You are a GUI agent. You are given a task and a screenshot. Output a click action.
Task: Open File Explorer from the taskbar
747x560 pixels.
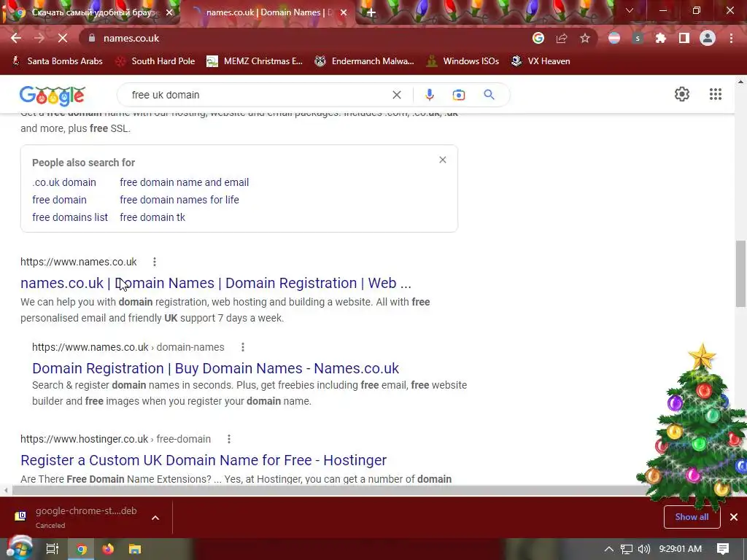tap(135, 549)
